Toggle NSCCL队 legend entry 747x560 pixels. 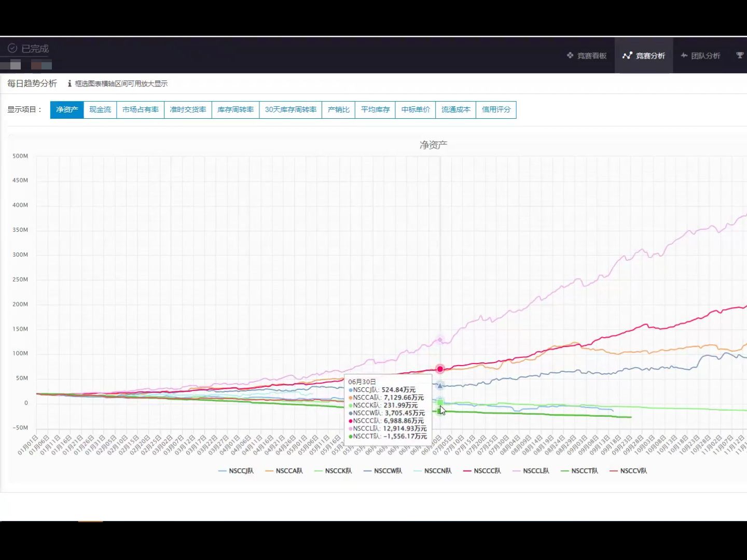(x=531, y=471)
